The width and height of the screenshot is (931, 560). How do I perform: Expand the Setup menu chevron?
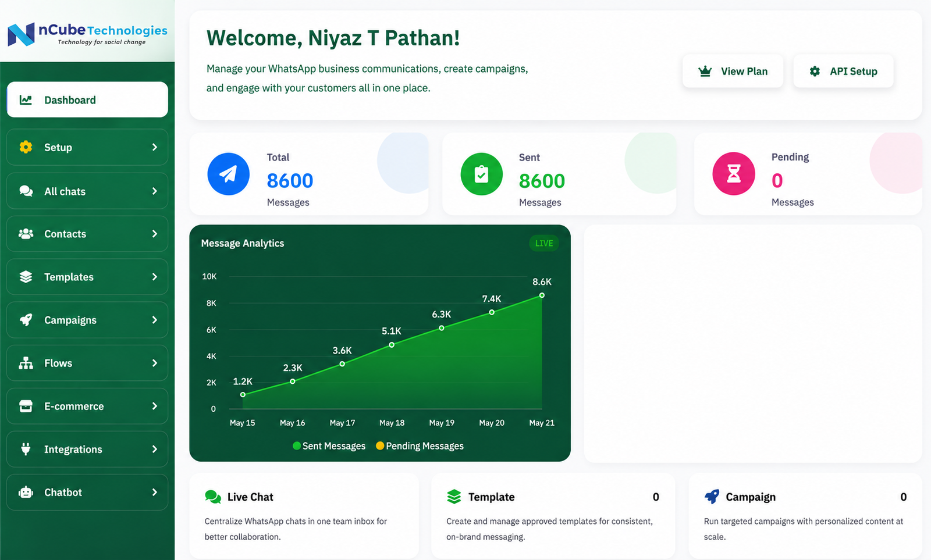pos(154,147)
